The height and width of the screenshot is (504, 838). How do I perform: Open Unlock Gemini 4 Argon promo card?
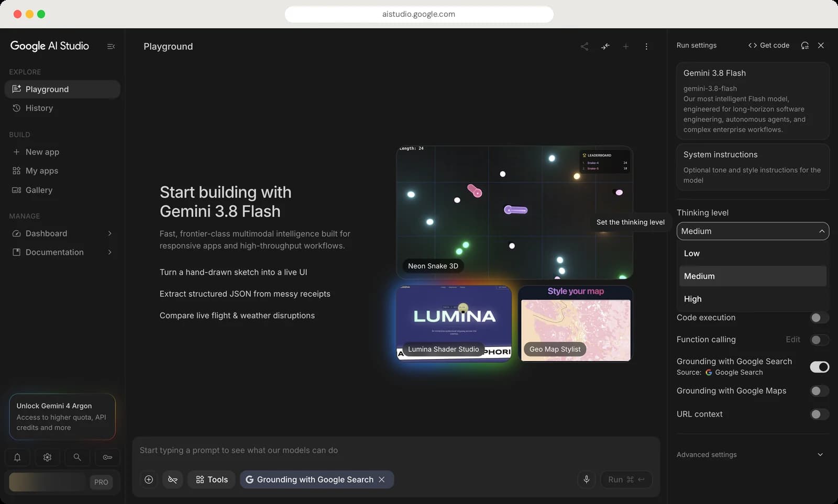click(x=62, y=417)
